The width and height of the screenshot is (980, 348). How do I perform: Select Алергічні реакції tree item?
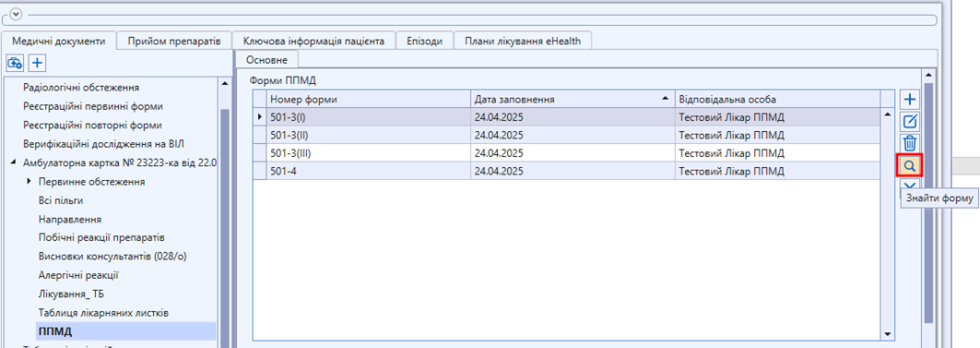(78, 276)
